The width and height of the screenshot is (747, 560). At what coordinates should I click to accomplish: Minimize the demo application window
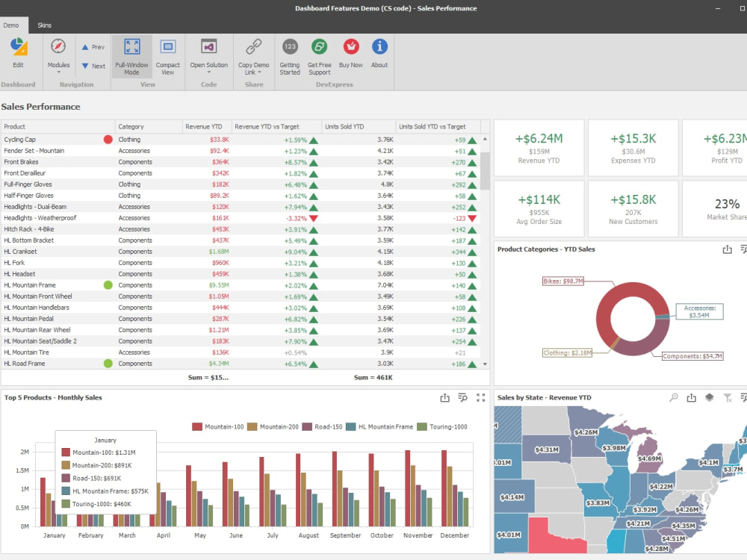(x=717, y=8)
